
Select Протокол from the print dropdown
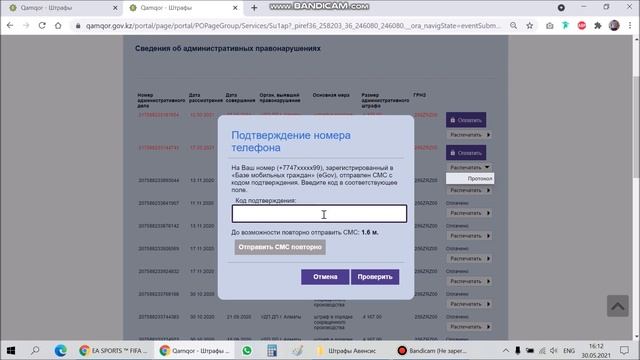tap(470, 178)
